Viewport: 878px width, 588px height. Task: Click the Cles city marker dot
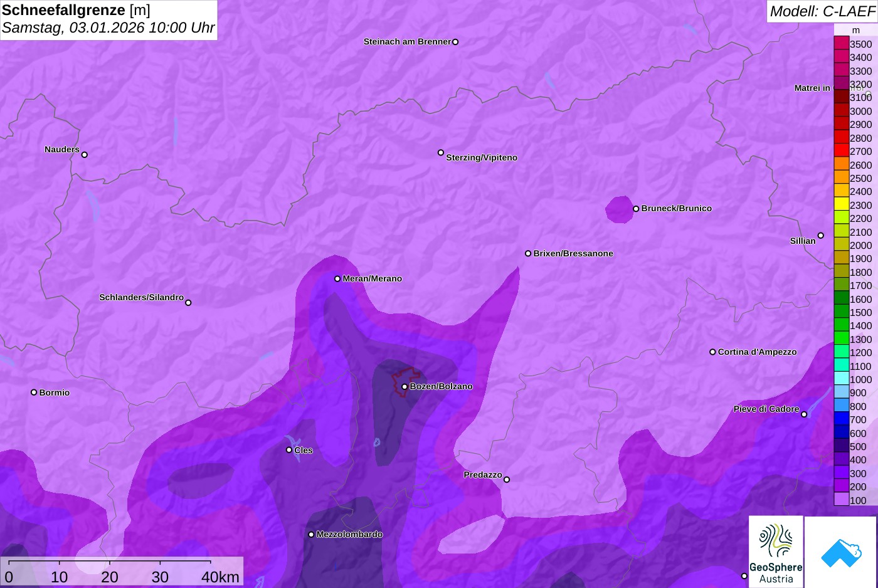(289, 449)
